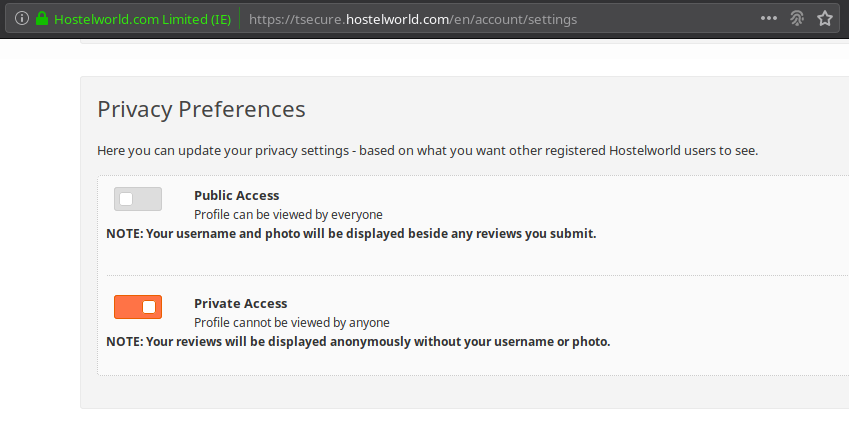The height and width of the screenshot is (446, 849).
Task: Open the page actions three-dot menu
Action: tap(768, 18)
